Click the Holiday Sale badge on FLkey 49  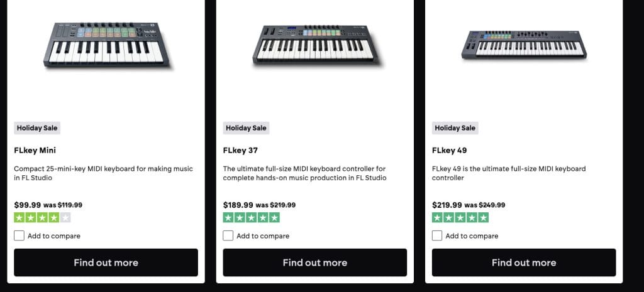tap(455, 127)
